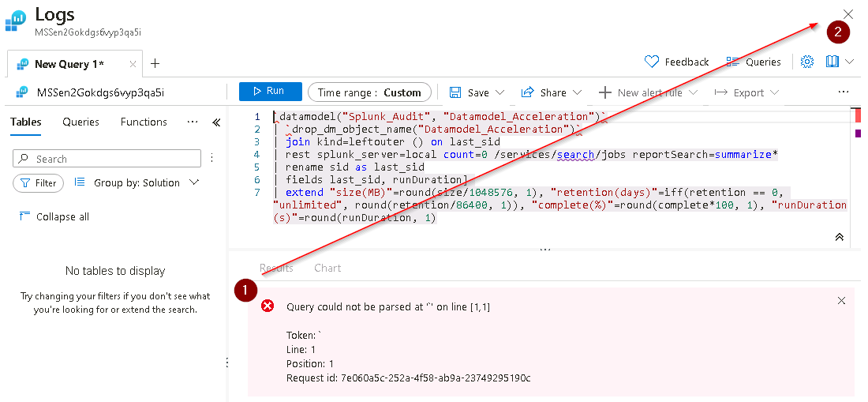Screen dimensions: 868x402
Task: Click the Group by list icon
Action: click(80, 182)
